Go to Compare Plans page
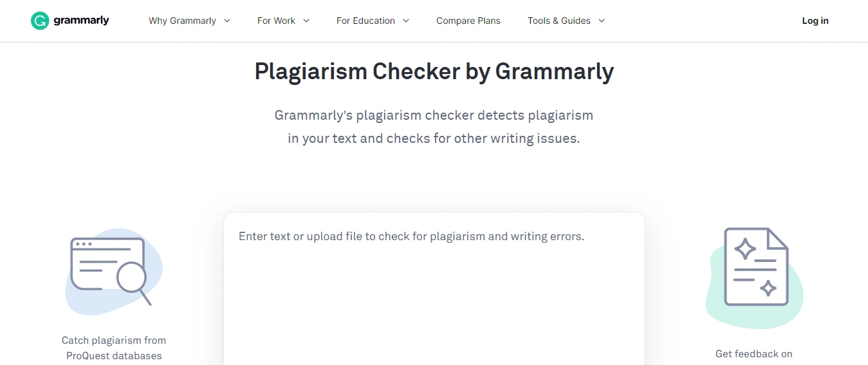Viewport: 868px width, 365px height. (468, 21)
